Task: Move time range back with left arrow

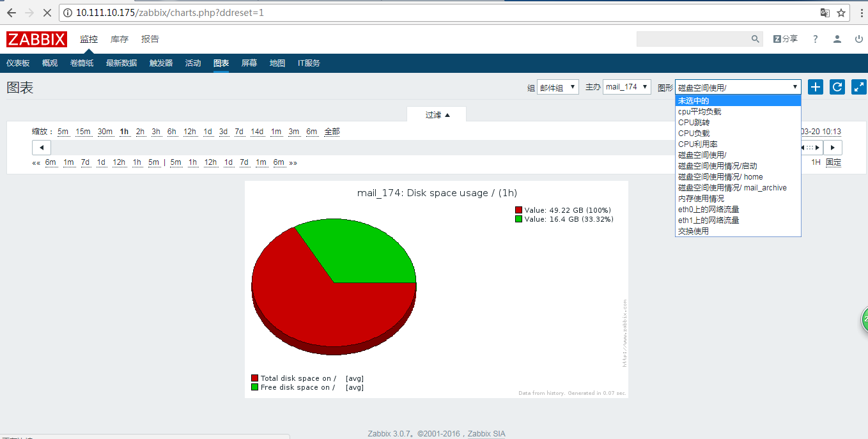Action: pyautogui.click(x=42, y=148)
